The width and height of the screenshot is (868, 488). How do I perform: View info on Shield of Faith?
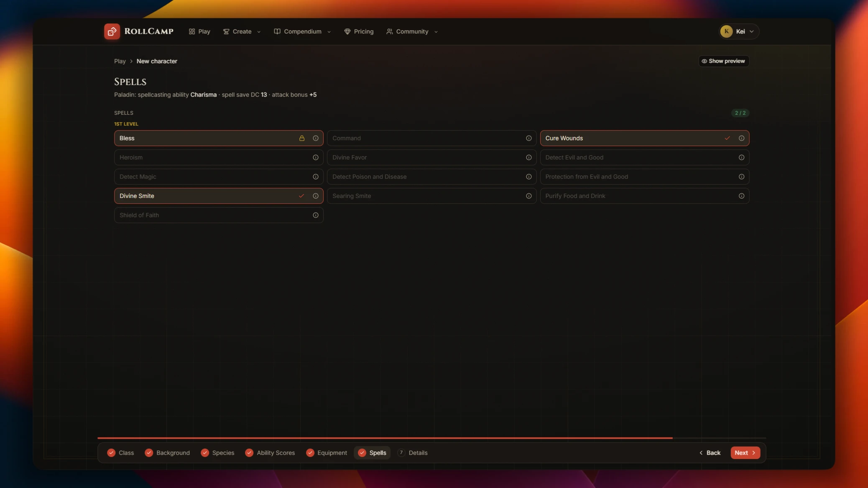click(316, 215)
